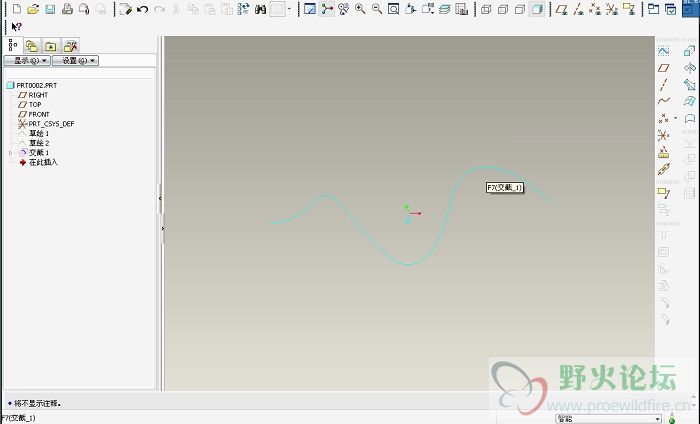Select the Datum Coordinate System tool
Image resolution: width=700 pixels, height=424 pixels.
[664, 135]
